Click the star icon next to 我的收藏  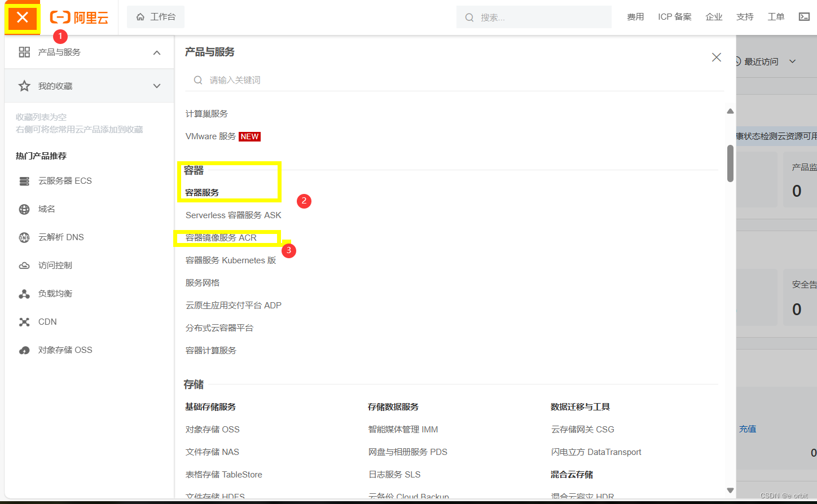point(24,86)
